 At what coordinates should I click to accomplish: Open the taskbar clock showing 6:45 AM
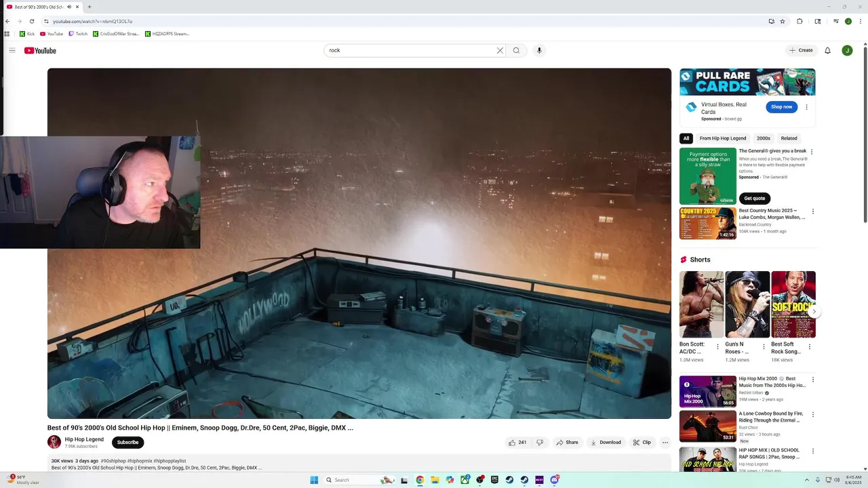[853, 480]
